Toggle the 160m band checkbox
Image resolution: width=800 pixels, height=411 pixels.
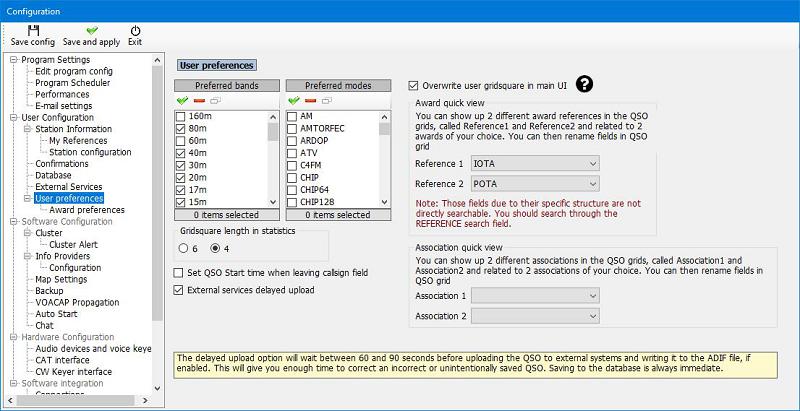pyautogui.click(x=180, y=117)
